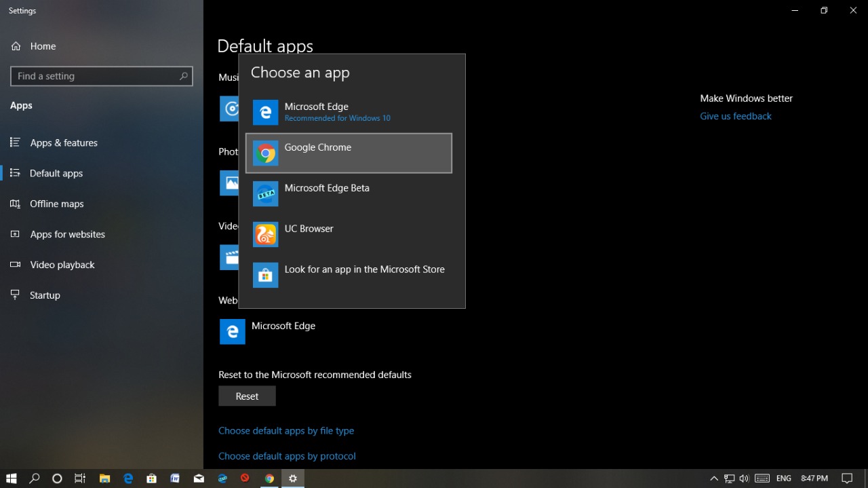Screen dimensions: 868x488
Task: Open the volume control in tray
Action: click(744, 478)
